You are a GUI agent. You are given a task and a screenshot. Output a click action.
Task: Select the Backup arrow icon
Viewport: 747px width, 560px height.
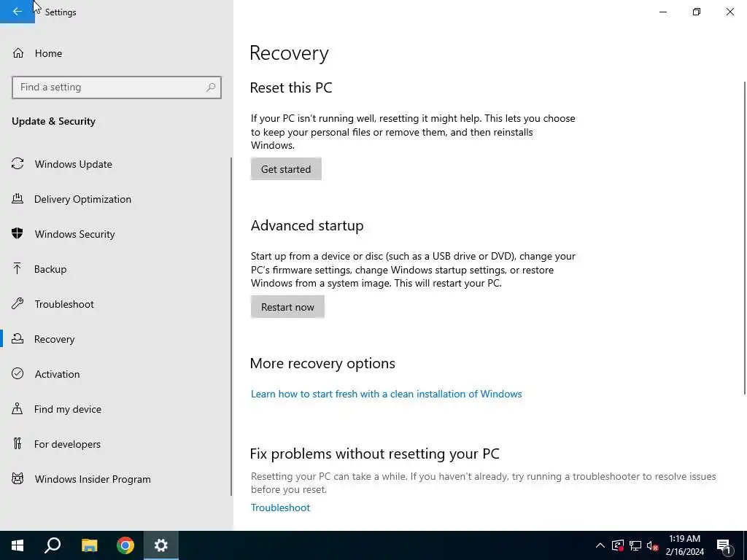[x=18, y=269]
